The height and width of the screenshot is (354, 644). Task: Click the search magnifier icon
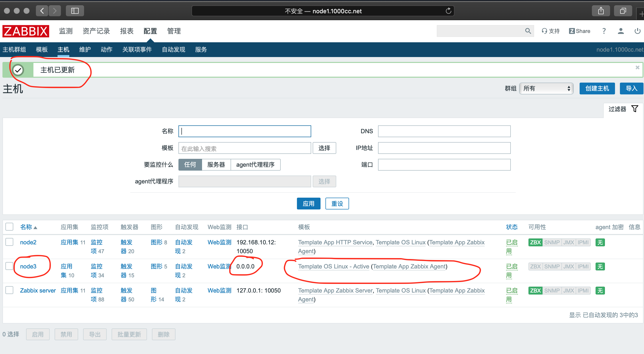coord(528,31)
